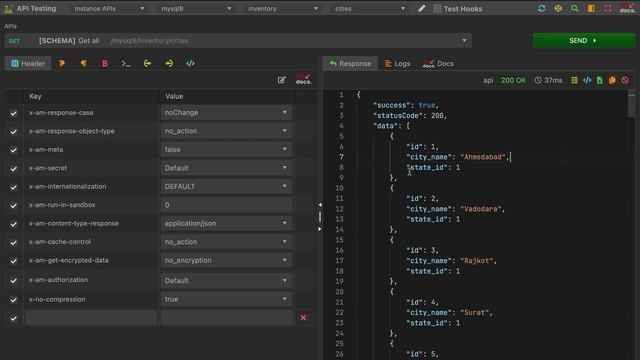This screenshot has height=360, width=640.
Task: Click the response vertical scrollbar thumb
Action: pyautogui.click(x=631, y=104)
